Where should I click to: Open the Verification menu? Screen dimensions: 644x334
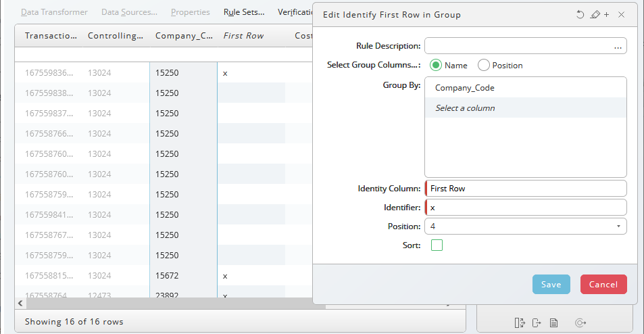[x=295, y=12]
